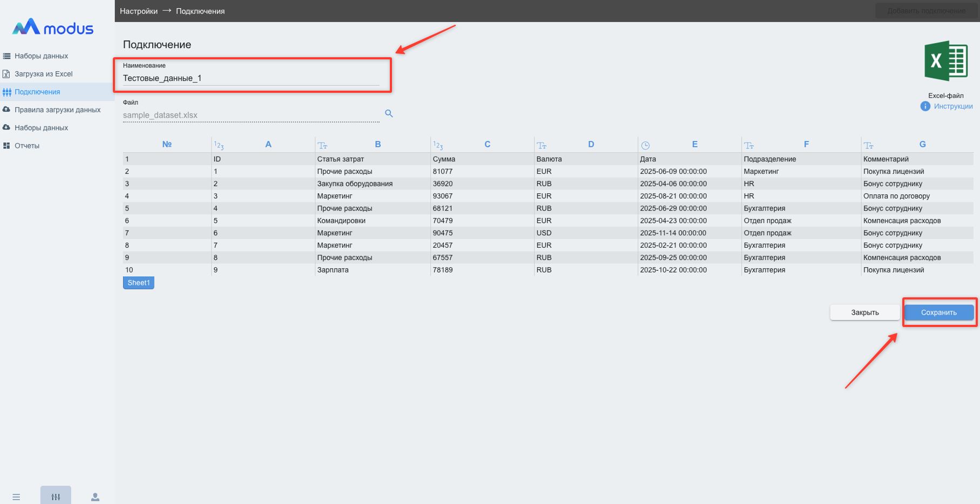The image size is (980, 504).
Task: Switch to the Sheet1 tab
Action: point(139,283)
